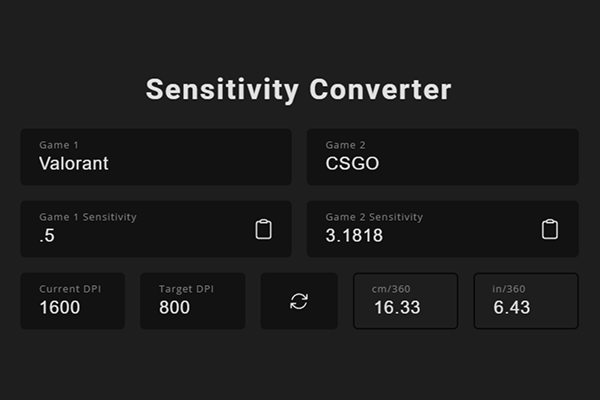Screen dimensions: 600x400
Task: Click the 800 DPI value
Action: [x=174, y=308]
